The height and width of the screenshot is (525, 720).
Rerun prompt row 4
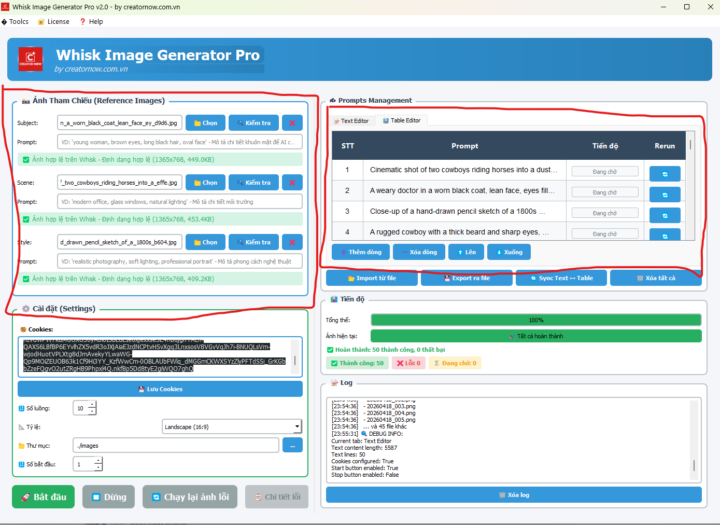tap(664, 235)
